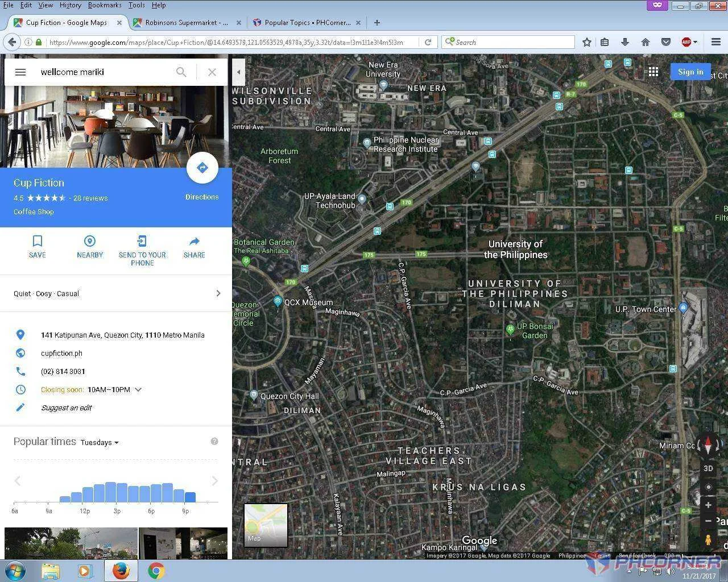Open Nearby search
Viewport: 728px width, 582px height.
pos(90,247)
